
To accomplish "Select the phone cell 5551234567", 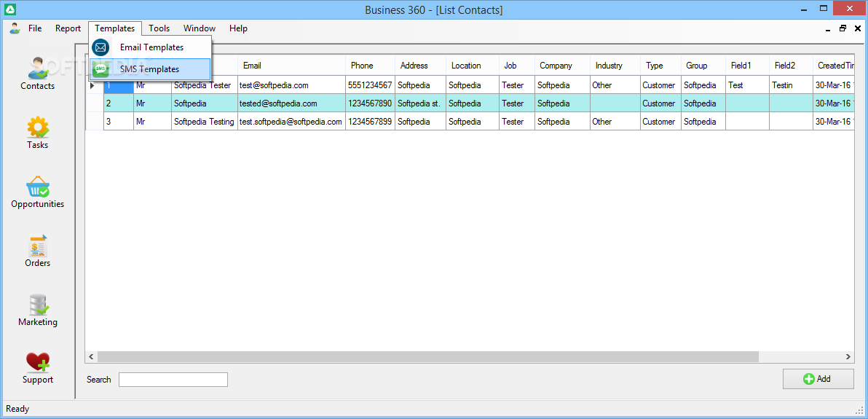I will point(371,85).
